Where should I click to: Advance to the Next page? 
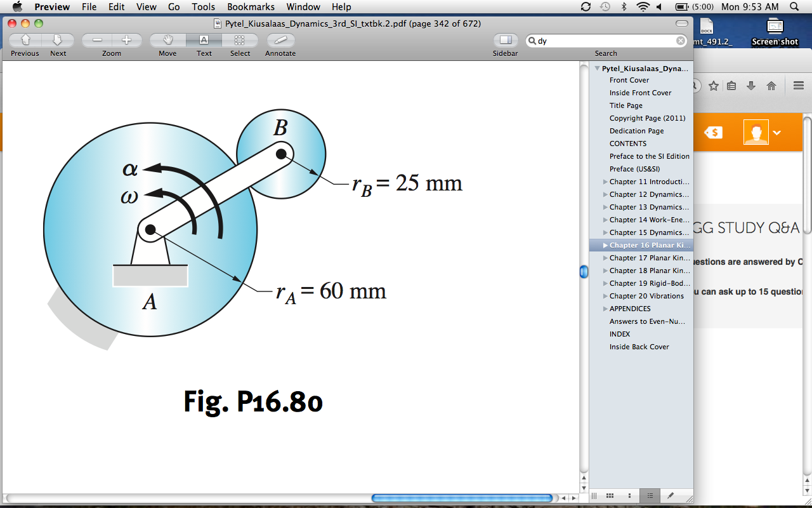tap(58, 39)
